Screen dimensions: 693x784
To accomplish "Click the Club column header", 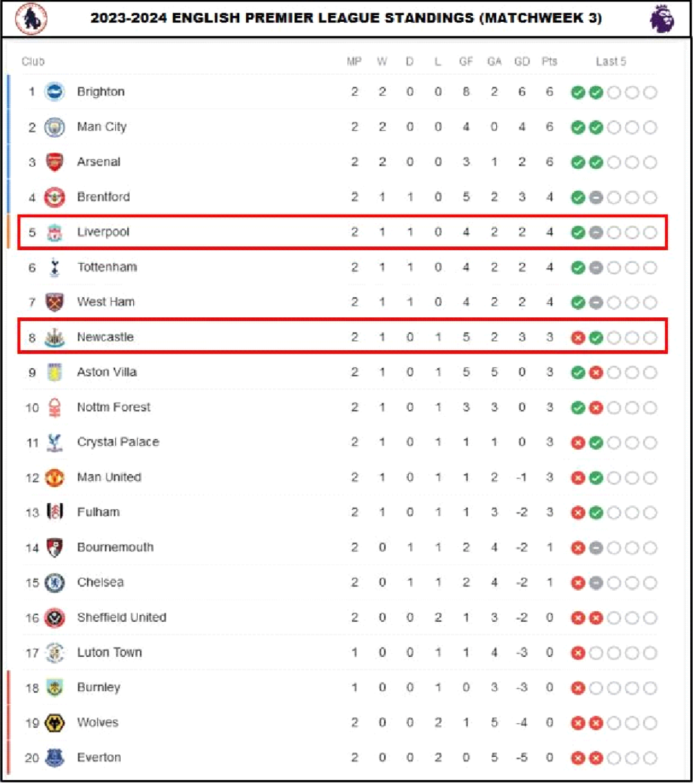I will tap(33, 62).
